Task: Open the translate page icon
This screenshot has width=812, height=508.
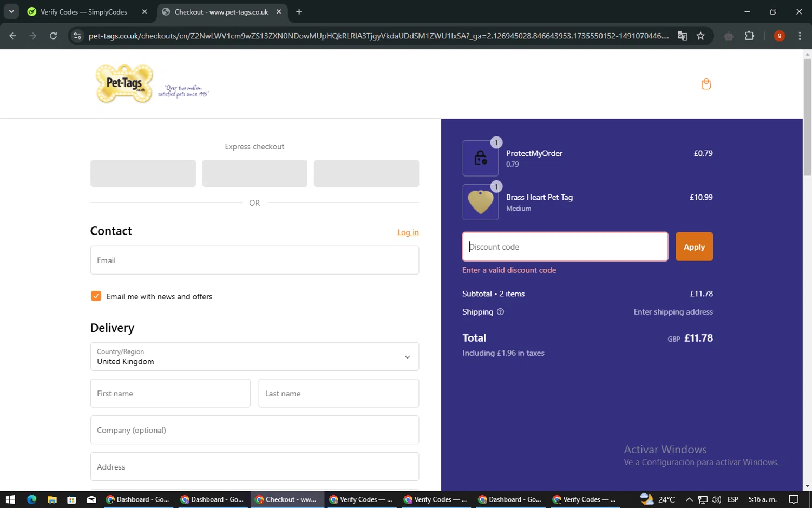Action: pyautogui.click(x=682, y=36)
